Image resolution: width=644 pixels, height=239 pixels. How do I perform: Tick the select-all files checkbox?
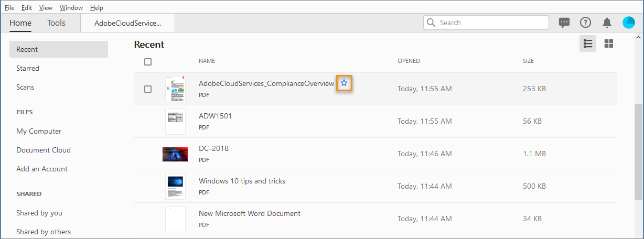[x=148, y=62]
